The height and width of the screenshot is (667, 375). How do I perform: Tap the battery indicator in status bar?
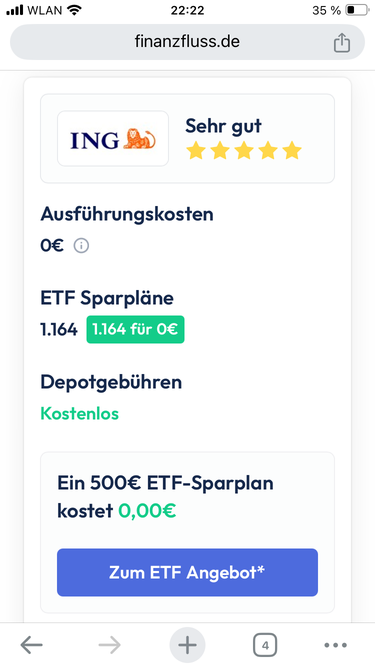357,10
